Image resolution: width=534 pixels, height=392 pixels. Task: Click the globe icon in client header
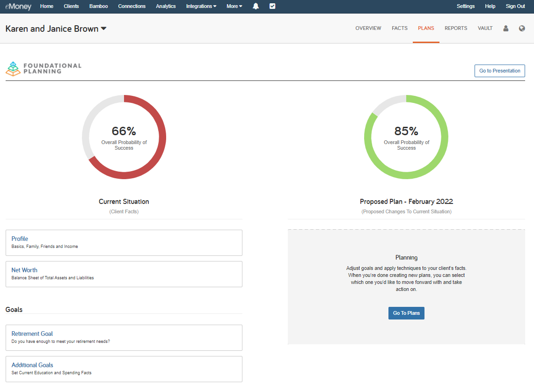coord(522,28)
